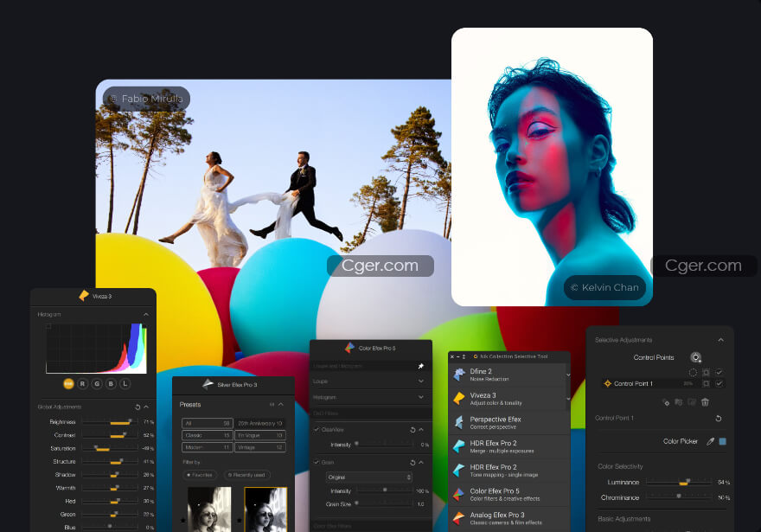Click the Presets view toggle icon in Silver Efex

click(x=272, y=404)
